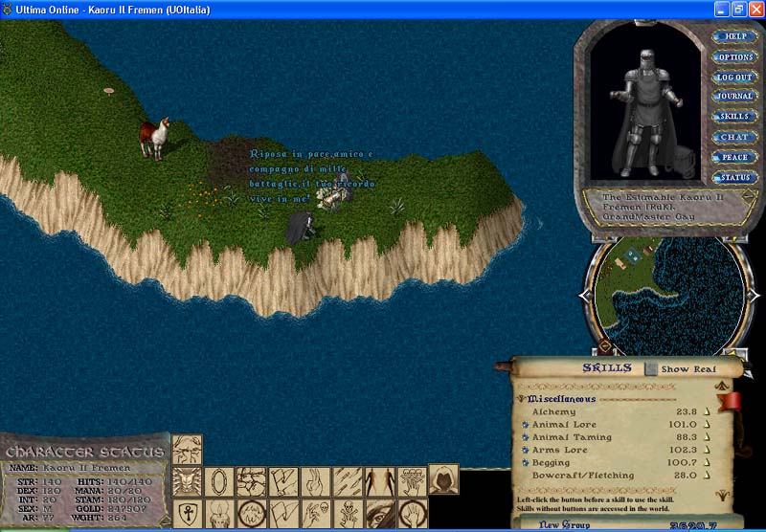The height and width of the screenshot is (532, 766).
Task: Toggle the Begging skill lock arrow
Action: (x=707, y=462)
